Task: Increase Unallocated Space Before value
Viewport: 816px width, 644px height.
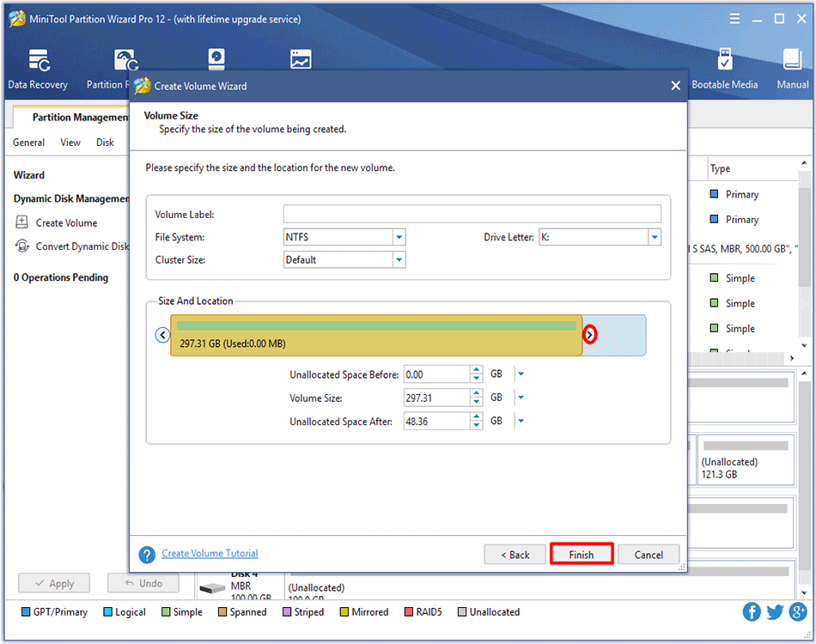Action: (476, 370)
